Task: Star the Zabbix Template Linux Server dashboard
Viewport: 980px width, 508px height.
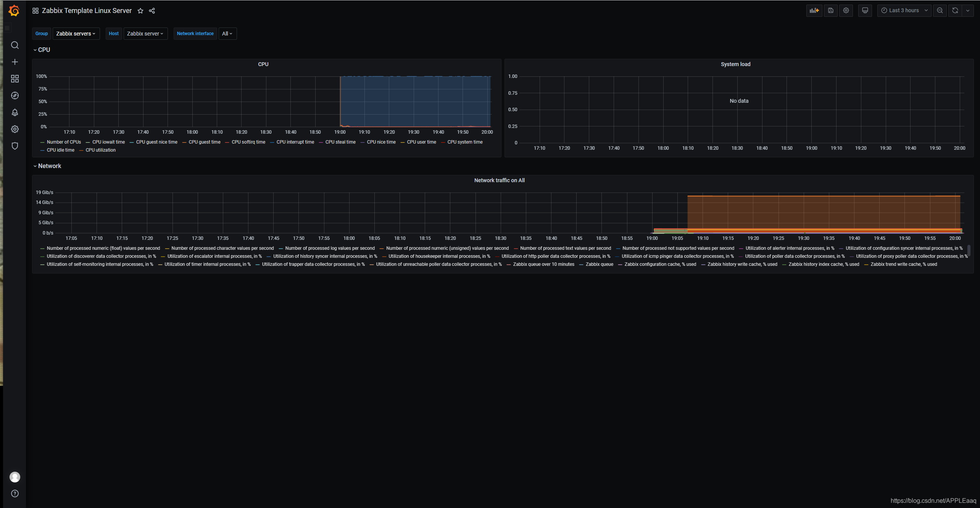Action: pos(140,11)
